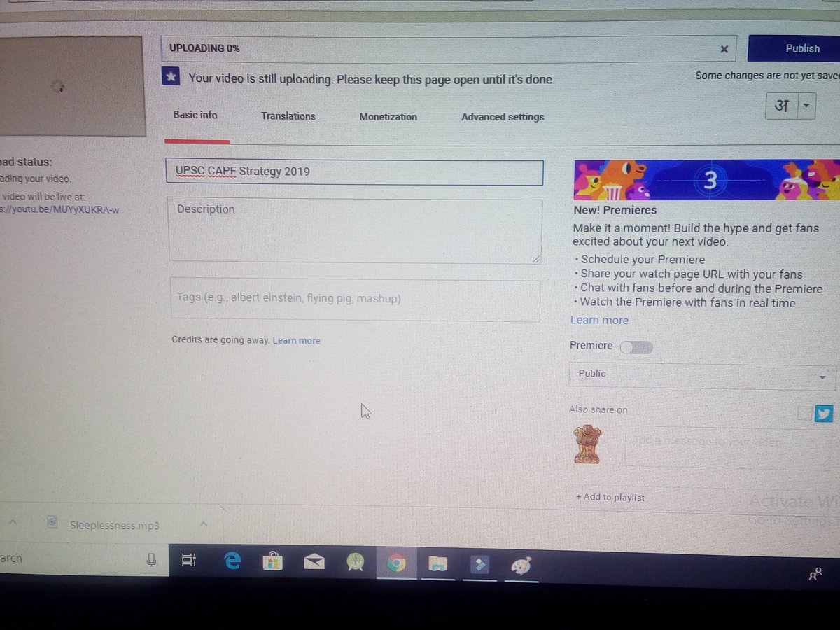Viewport: 840px width, 630px height.
Task: Open the Paint palette taskbar icon
Action: (521, 566)
